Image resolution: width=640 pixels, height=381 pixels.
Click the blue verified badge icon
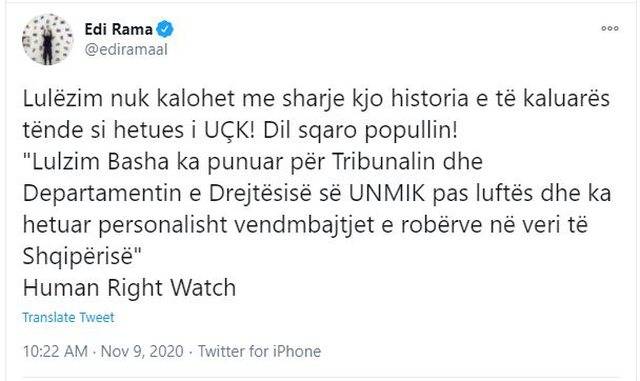pyautogui.click(x=165, y=29)
